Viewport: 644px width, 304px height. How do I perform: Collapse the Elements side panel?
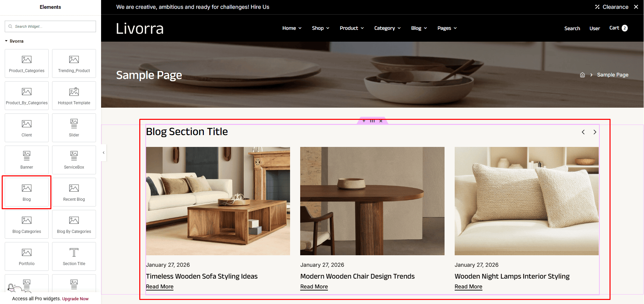(x=103, y=153)
